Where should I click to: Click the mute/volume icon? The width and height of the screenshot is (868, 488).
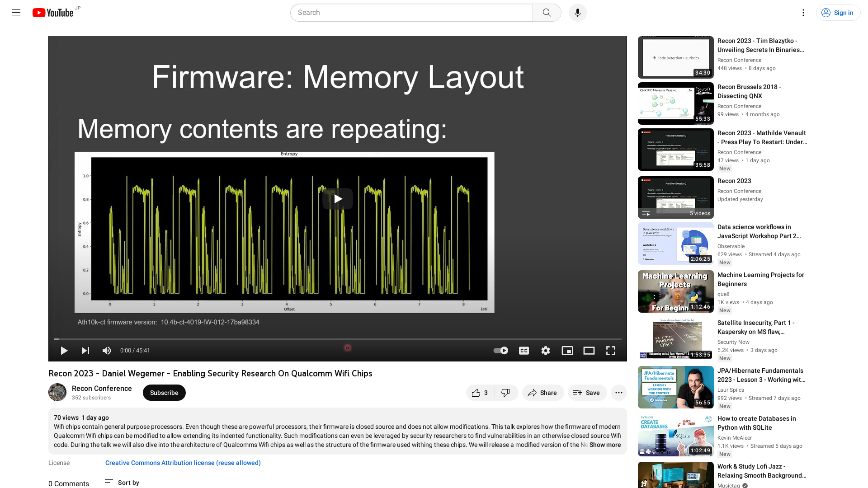point(107,350)
